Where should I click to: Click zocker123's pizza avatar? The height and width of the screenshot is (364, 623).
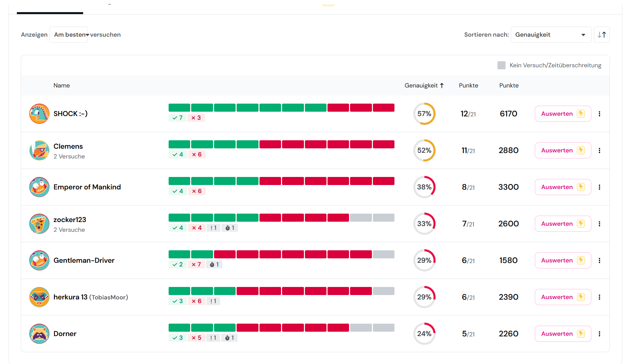[x=39, y=224]
